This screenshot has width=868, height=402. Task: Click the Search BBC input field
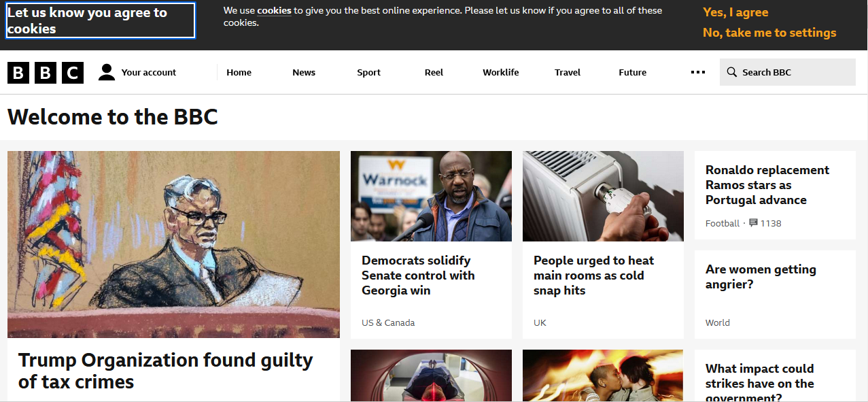[788, 72]
